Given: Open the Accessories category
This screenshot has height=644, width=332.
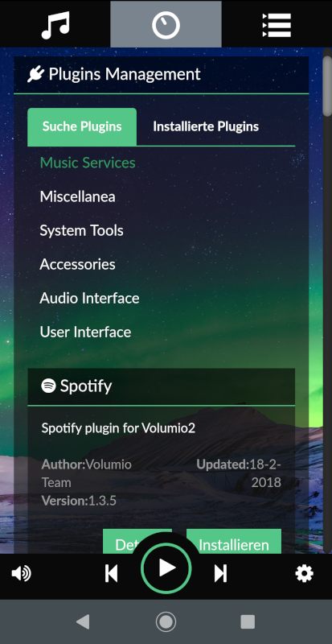Looking at the screenshot, I should click(x=77, y=264).
